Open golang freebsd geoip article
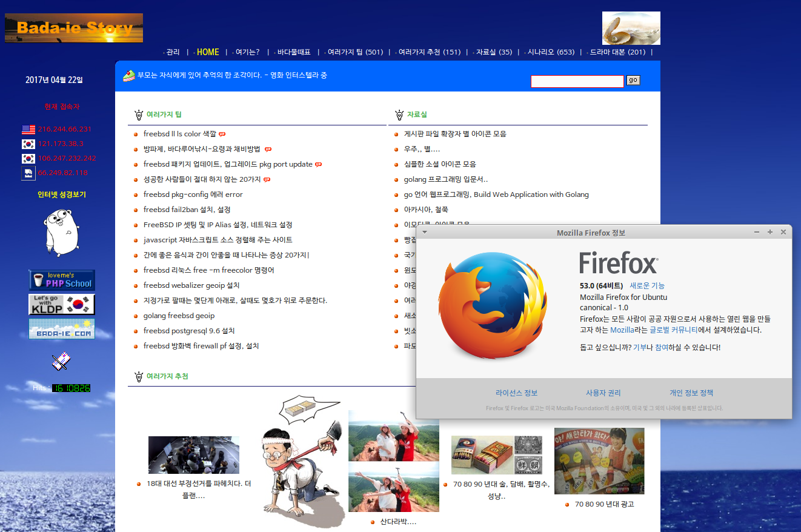 pos(179,316)
